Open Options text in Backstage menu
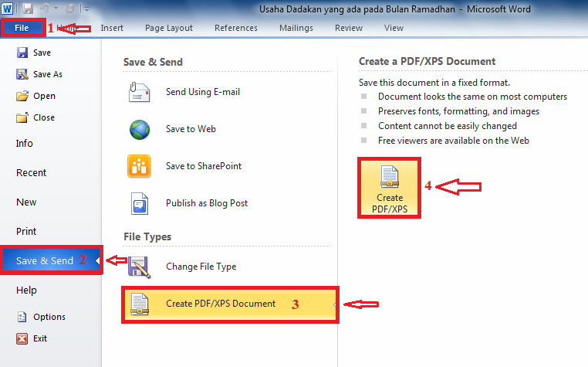The height and width of the screenshot is (367, 588). 49,317
